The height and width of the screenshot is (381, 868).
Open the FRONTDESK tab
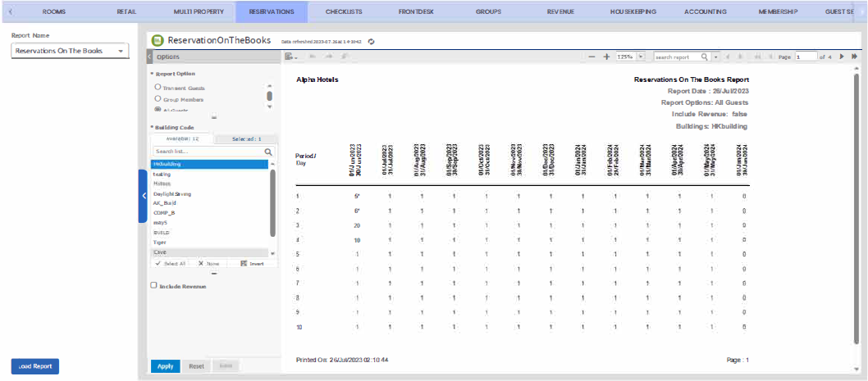coord(418,11)
